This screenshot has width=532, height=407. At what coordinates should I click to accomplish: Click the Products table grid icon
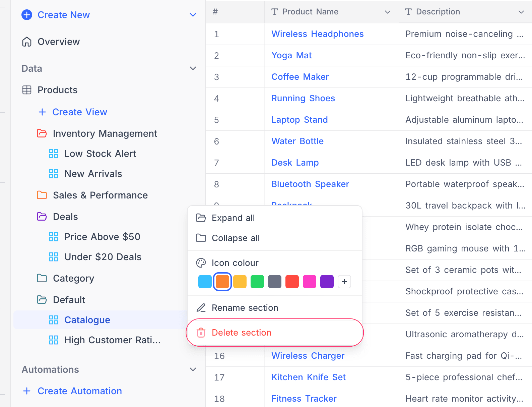(x=27, y=90)
